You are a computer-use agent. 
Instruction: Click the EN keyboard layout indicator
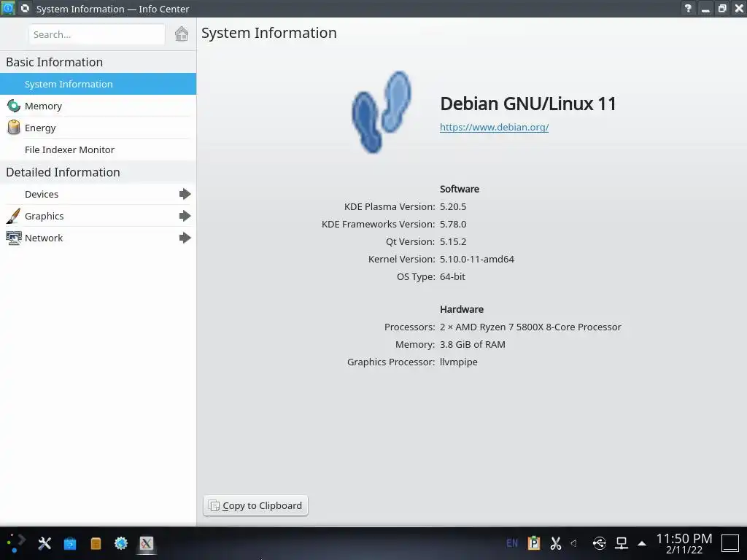click(512, 542)
